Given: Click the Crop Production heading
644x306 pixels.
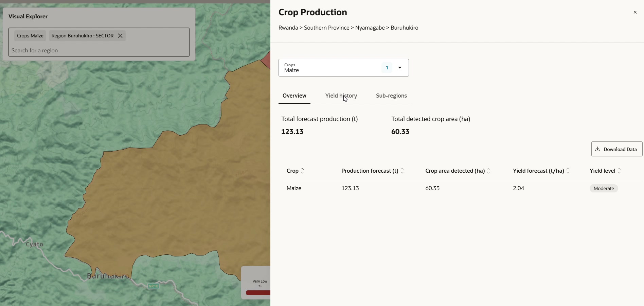Looking at the screenshot, I should tap(313, 12).
